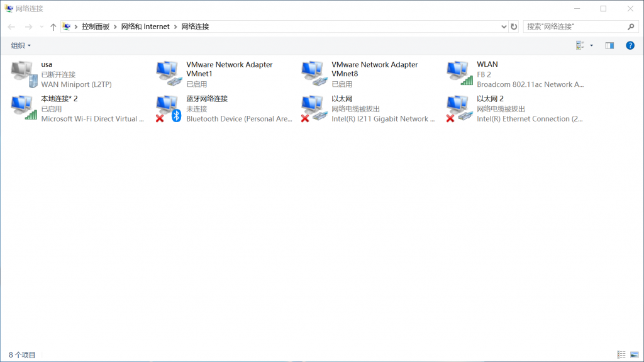Open the 组织 dropdown menu

pyautogui.click(x=21, y=45)
